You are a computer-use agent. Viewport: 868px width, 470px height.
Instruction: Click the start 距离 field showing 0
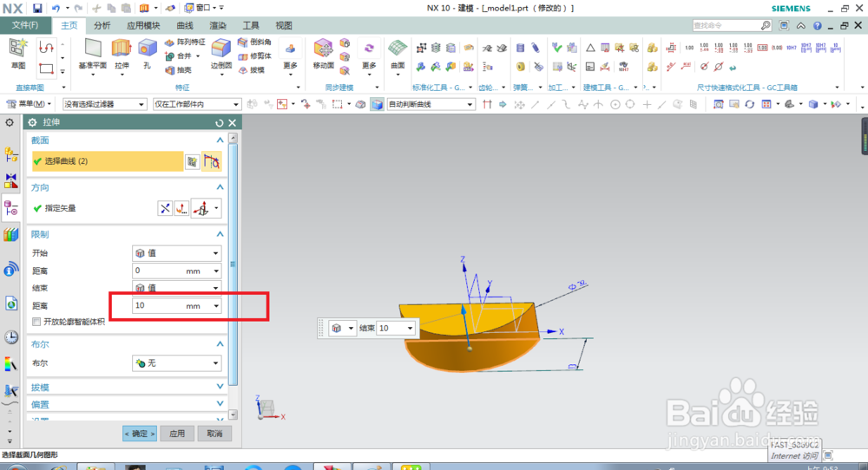[x=176, y=271]
